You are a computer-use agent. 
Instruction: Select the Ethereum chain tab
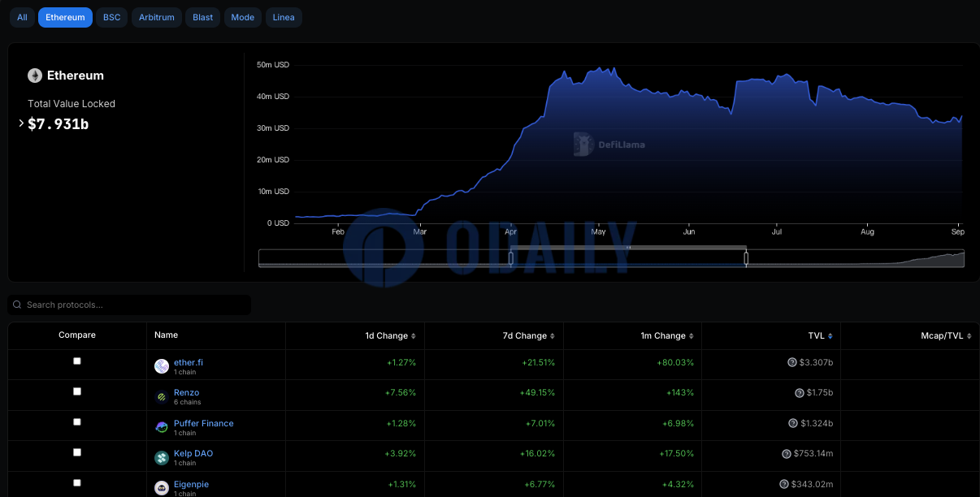pyautogui.click(x=65, y=17)
